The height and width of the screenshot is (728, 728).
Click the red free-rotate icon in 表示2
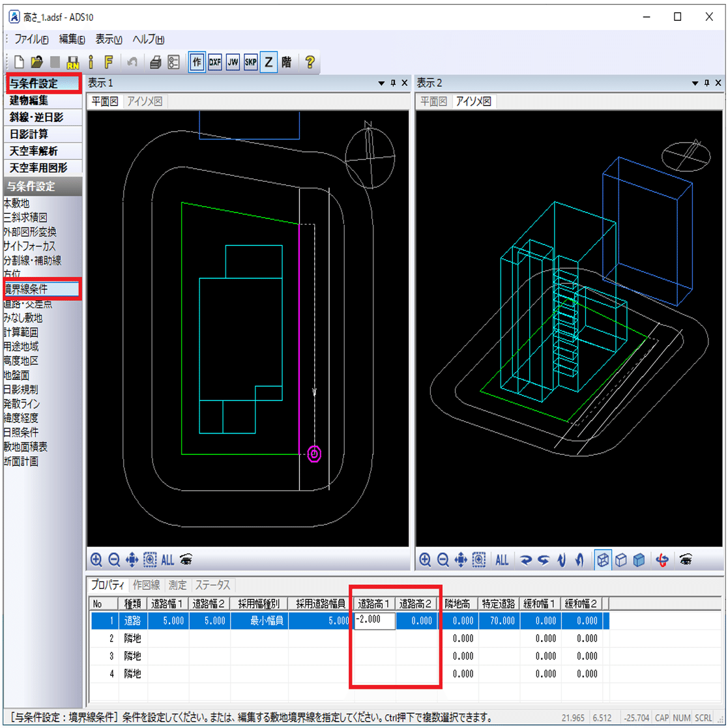point(663,560)
